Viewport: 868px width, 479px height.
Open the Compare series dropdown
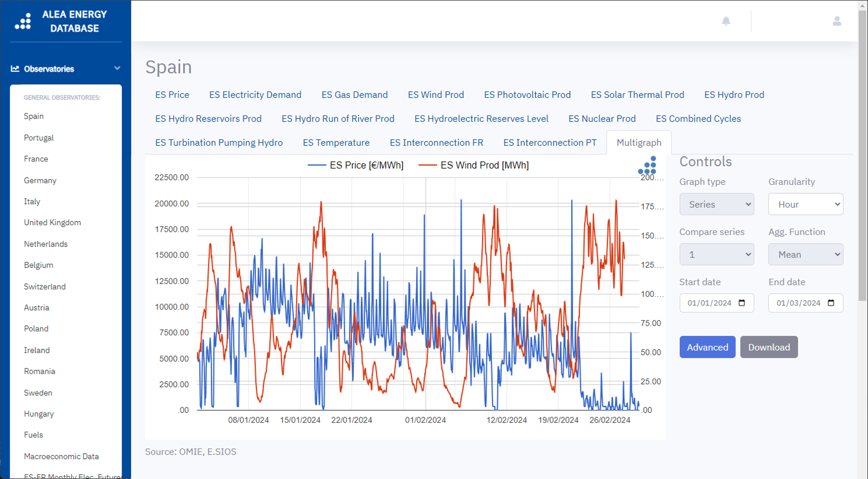716,255
